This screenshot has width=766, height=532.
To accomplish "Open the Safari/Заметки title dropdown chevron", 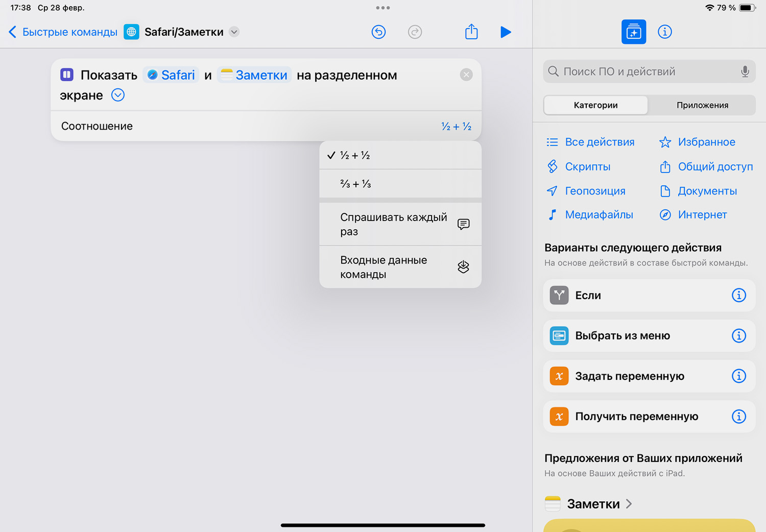I will [x=234, y=32].
